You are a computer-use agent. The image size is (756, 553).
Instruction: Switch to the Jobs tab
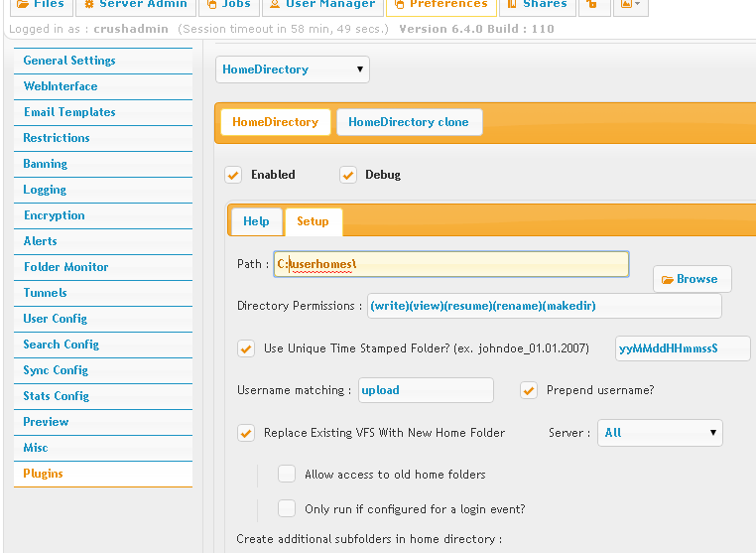pos(229,6)
